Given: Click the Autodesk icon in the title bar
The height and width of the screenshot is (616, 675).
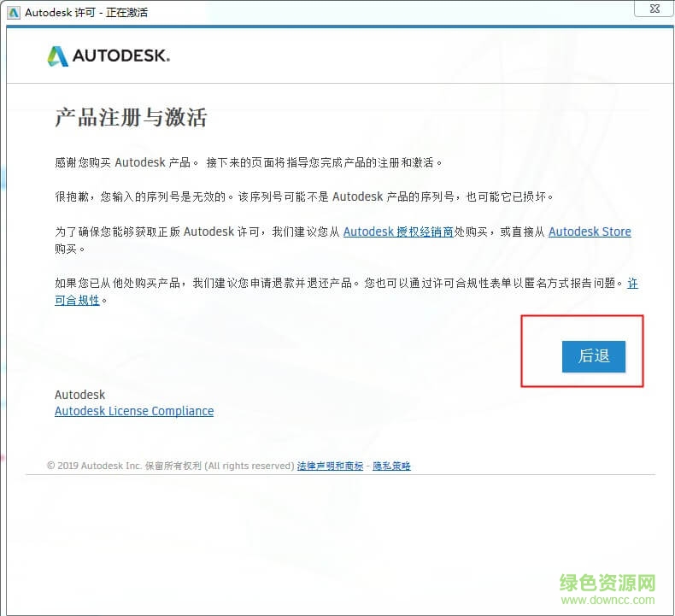Looking at the screenshot, I should (14, 13).
